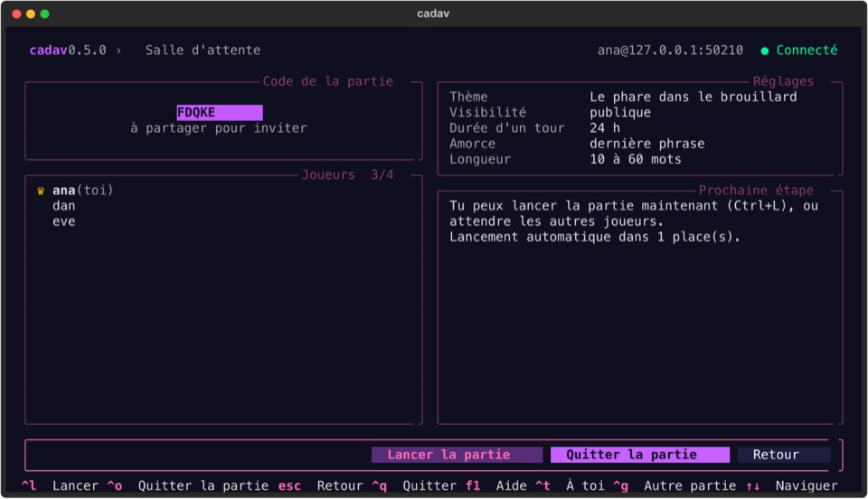Click the Visibilité value publique
The height and width of the screenshot is (499, 868).
pos(620,112)
